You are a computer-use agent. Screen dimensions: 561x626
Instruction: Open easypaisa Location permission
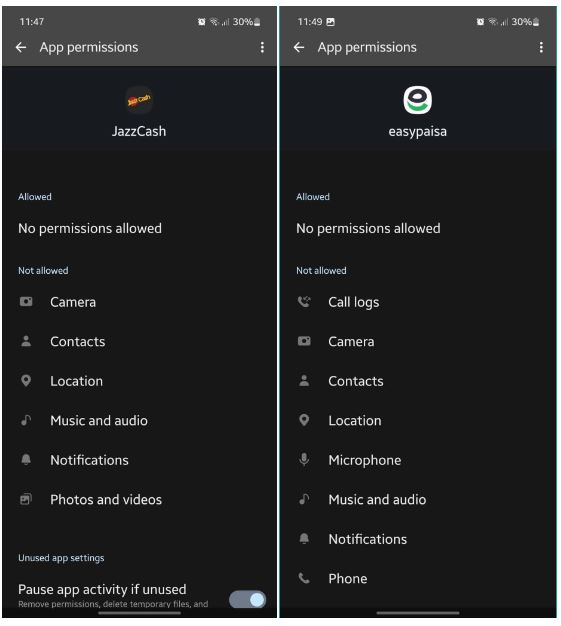417,420
